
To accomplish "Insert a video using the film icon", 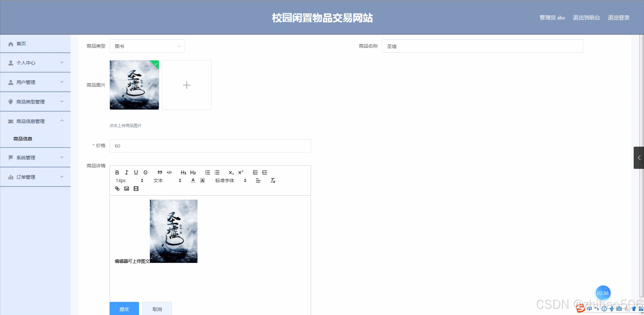I will [x=136, y=188].
